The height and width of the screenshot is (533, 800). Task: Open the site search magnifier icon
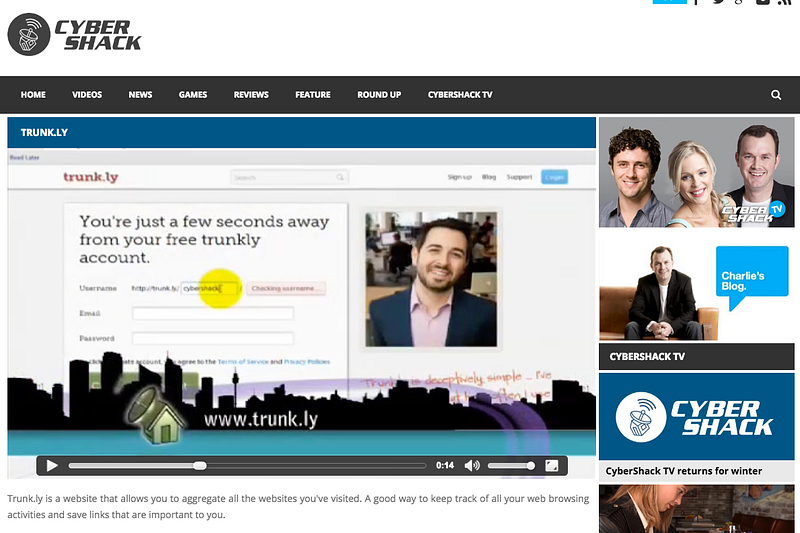pyautogui.click(x=776, y=95)
